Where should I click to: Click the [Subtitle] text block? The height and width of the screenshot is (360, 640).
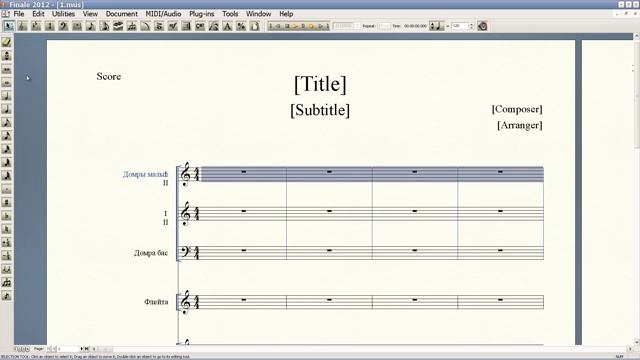pyautogui.click(x=320, y=110)
